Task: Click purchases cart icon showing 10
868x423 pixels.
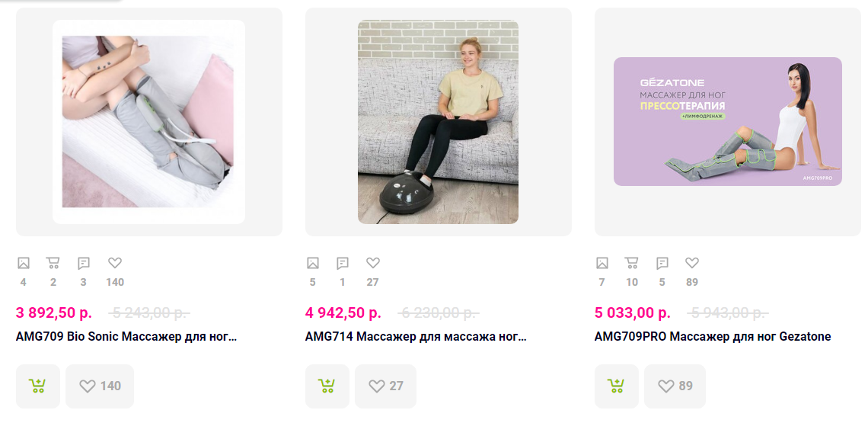Action: click(631, 263)
